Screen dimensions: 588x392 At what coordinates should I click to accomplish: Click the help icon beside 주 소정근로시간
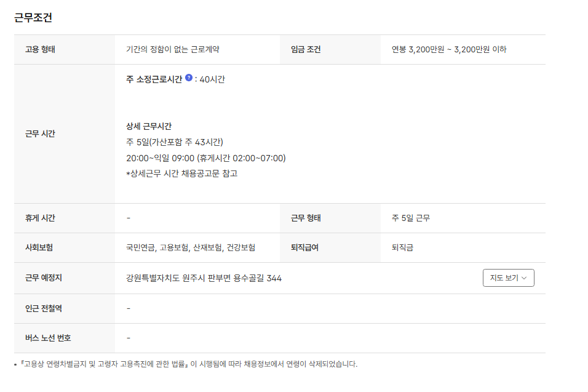tap(189, 78)
